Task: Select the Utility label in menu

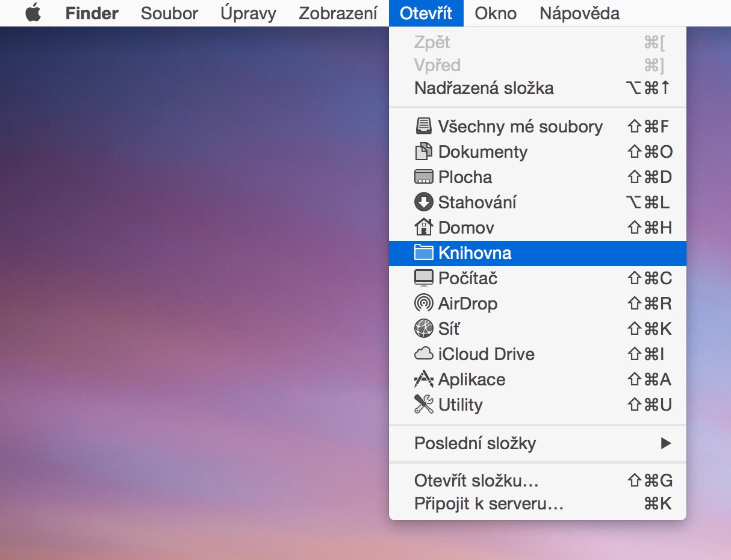Action: [x=461, y=405]
